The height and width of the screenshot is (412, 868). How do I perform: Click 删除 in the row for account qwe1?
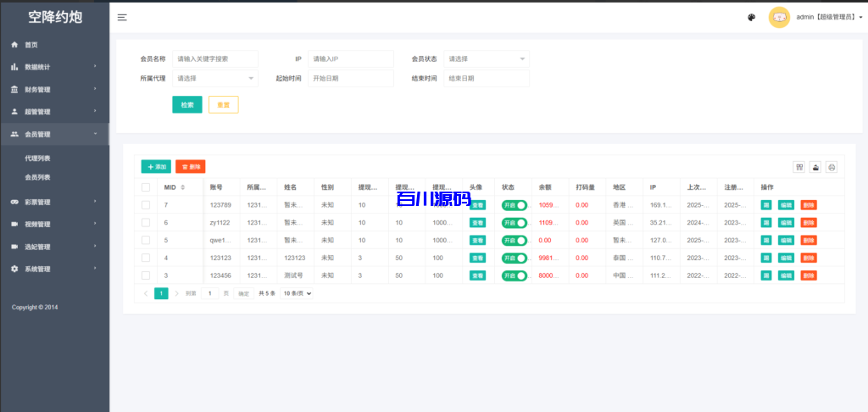click(808, 241)
